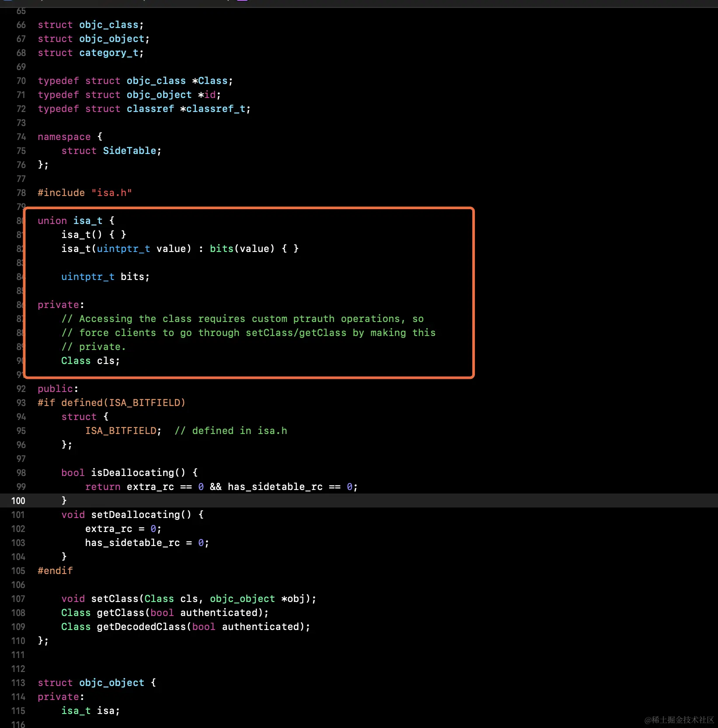Click 'void setClass(Class cls, objc_object *obj);'
718x728 pixels.
188,599
